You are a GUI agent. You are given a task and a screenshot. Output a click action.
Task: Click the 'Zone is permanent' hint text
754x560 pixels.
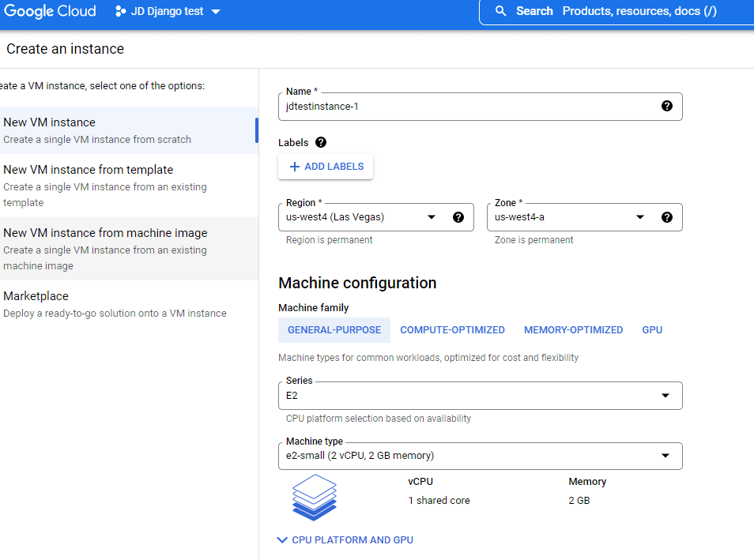click(533, 240)
